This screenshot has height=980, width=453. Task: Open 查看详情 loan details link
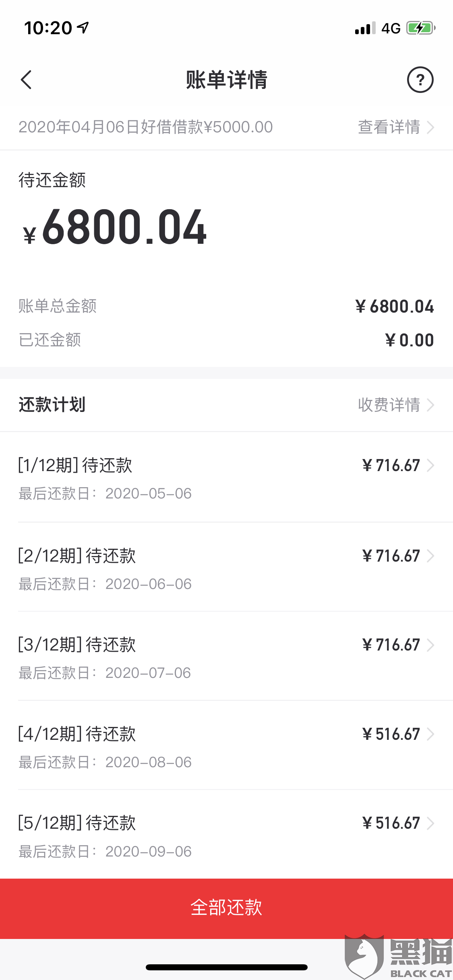pos(395,127)
